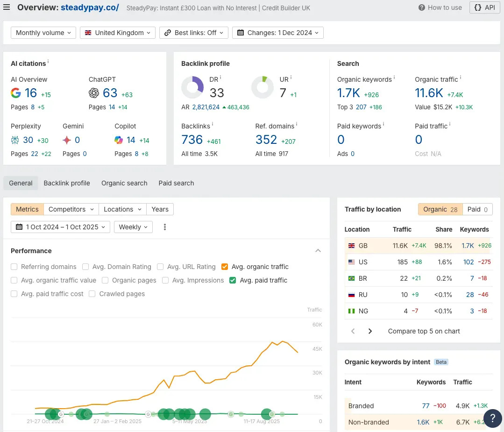Click the AR value 2,821,624
The height and width of the screenshot is (432, 504).
[206, 107]
